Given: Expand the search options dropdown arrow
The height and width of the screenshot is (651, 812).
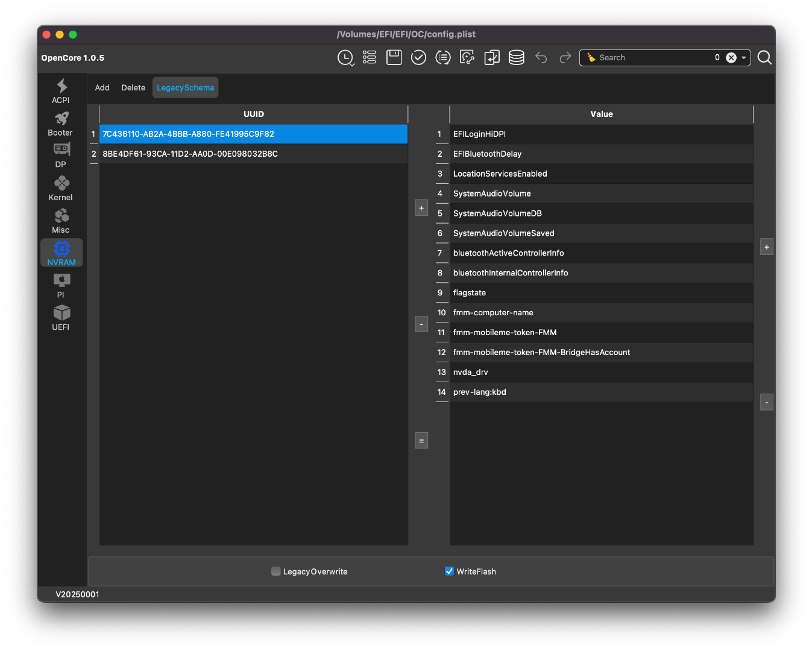Looking at the screenshot, I should (744, 58).
